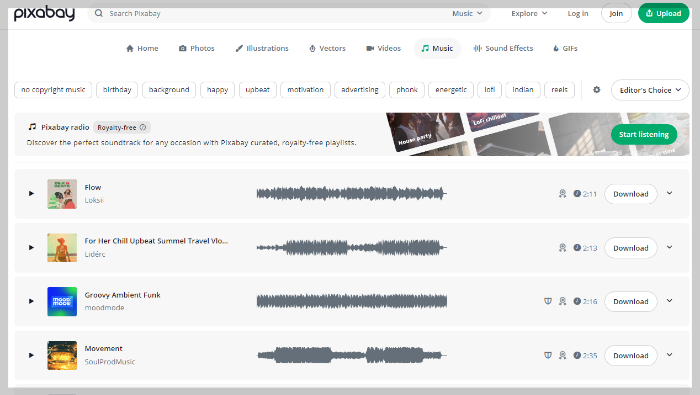This screenshot has height=395, width=700.
Task: Select the 'reels' tag chip
Action: coord(559,90)
